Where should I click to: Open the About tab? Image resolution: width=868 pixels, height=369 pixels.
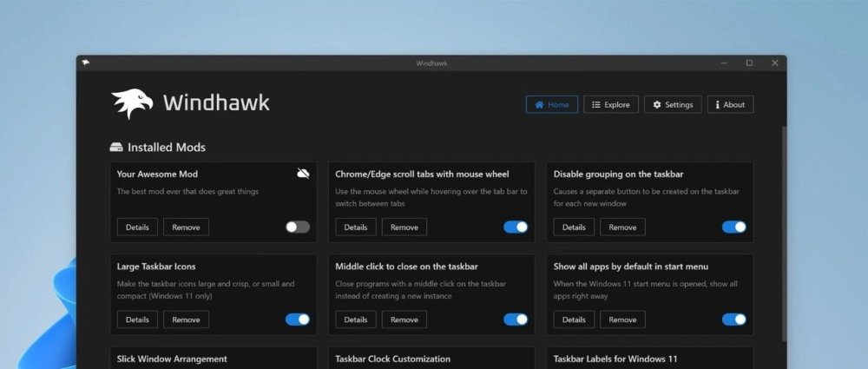(x=730, y=105)
